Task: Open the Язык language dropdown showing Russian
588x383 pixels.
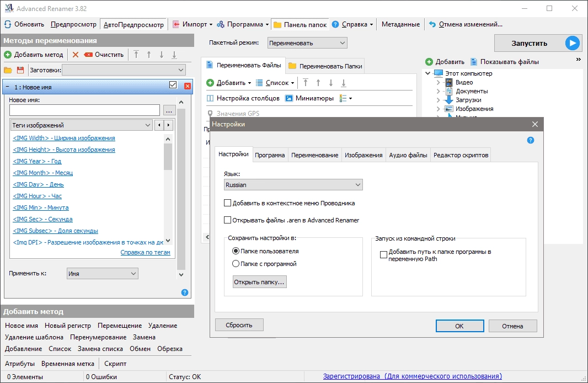Action: [x=293, y=185]
